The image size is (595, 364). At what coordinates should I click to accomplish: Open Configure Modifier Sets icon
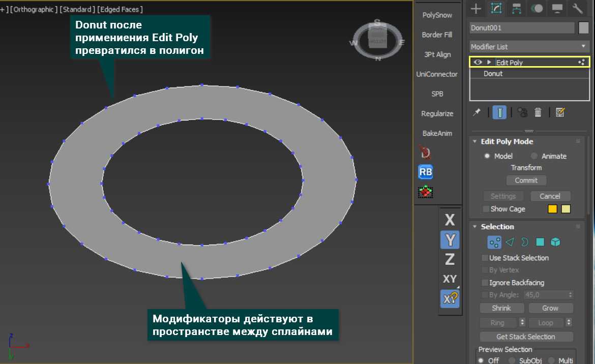[x=560, y=112]
